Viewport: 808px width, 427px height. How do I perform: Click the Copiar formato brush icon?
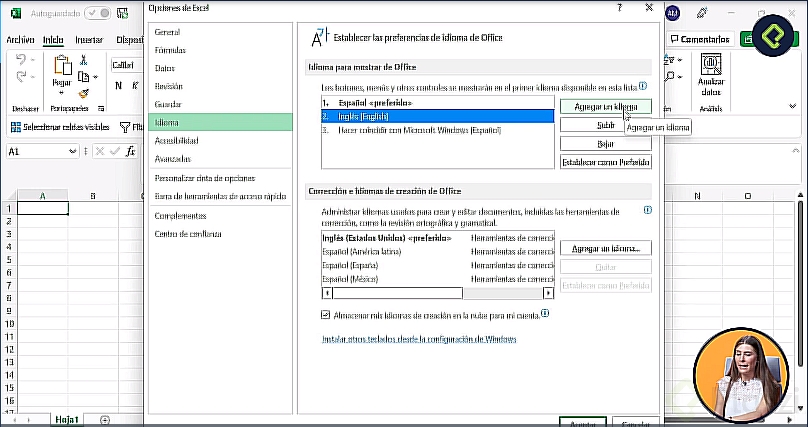83,94
